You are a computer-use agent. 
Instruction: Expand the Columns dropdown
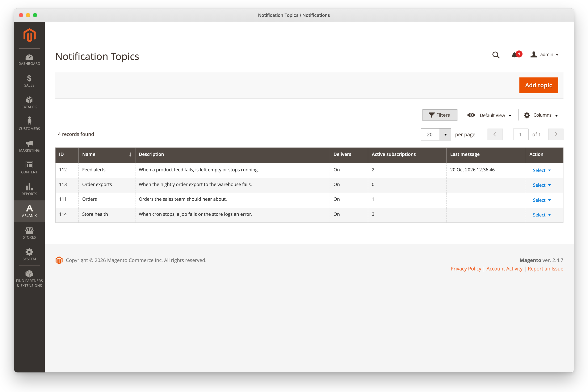(x=541, y=115)
